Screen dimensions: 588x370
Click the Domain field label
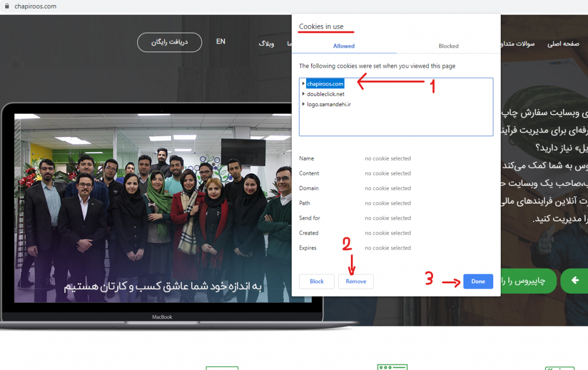click(308, 188)
